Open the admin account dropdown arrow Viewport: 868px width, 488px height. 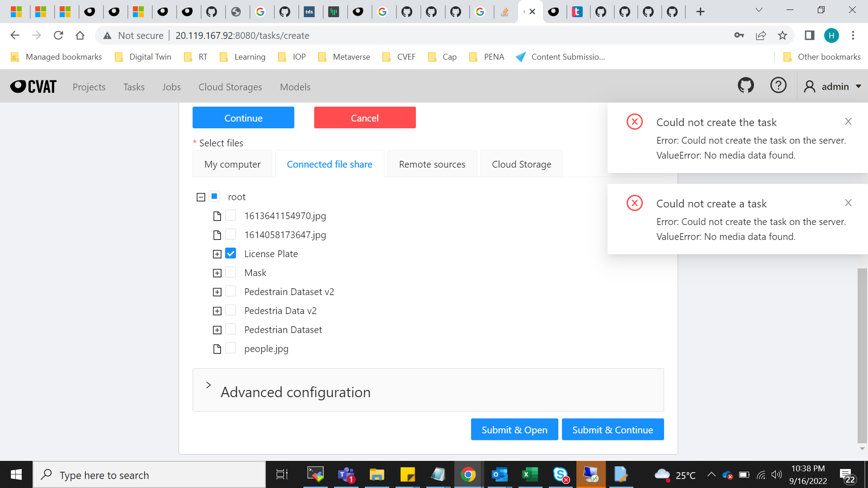(859, 86)
